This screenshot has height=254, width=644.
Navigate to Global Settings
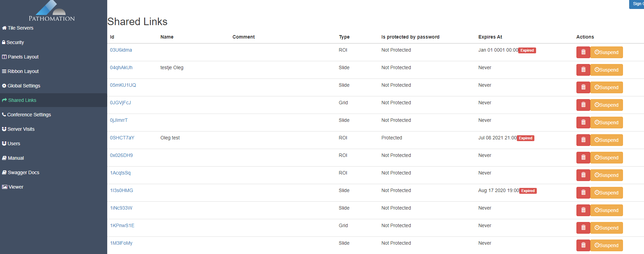24,86
